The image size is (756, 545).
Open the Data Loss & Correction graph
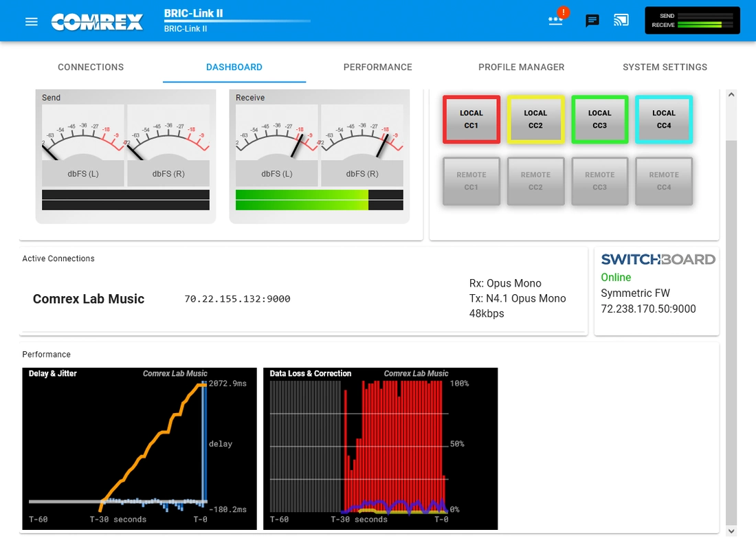tap(380, 449)
